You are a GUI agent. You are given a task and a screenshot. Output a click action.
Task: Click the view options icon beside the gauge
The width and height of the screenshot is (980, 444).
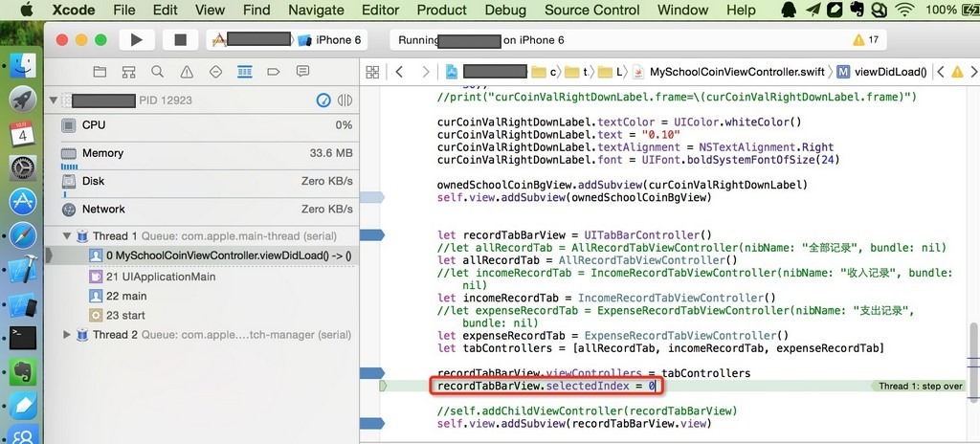345,100
